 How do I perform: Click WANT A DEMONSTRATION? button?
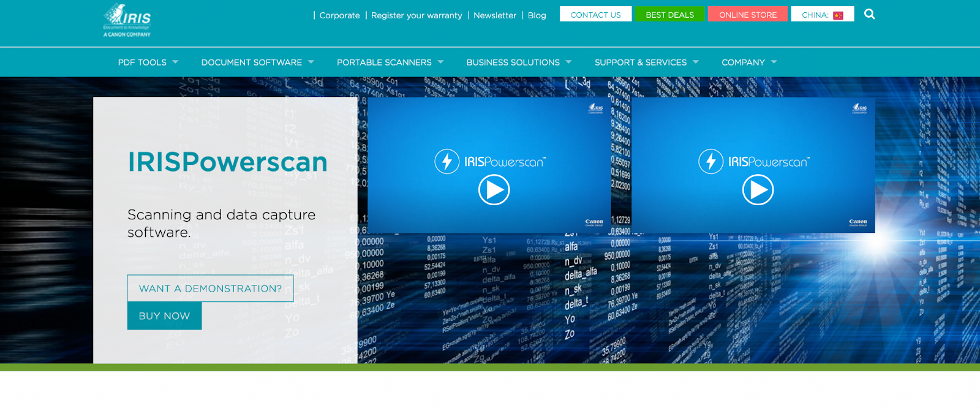coord(210,289)
